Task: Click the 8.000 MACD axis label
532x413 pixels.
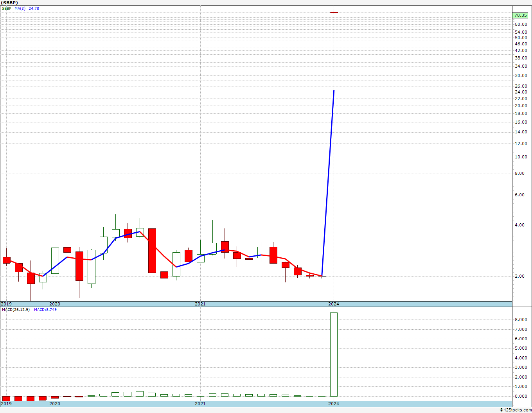Action: pos(521,320)
